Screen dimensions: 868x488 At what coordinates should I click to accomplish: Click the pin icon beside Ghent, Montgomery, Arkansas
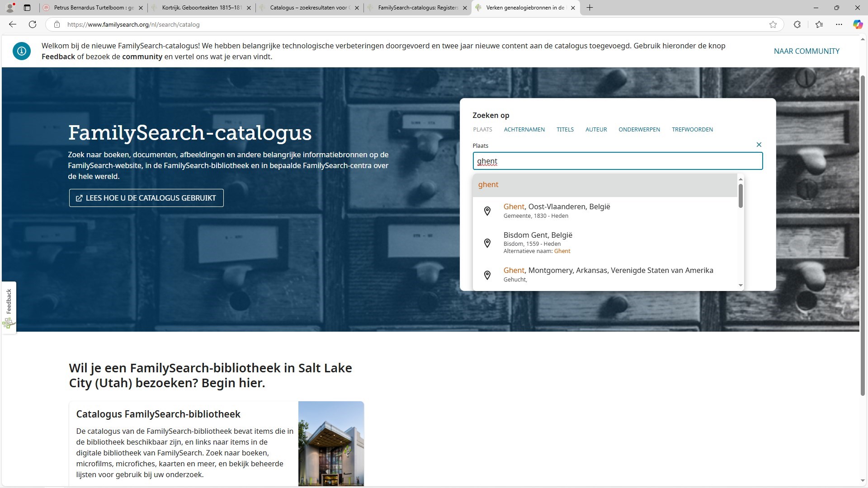(x=487, y=275)
